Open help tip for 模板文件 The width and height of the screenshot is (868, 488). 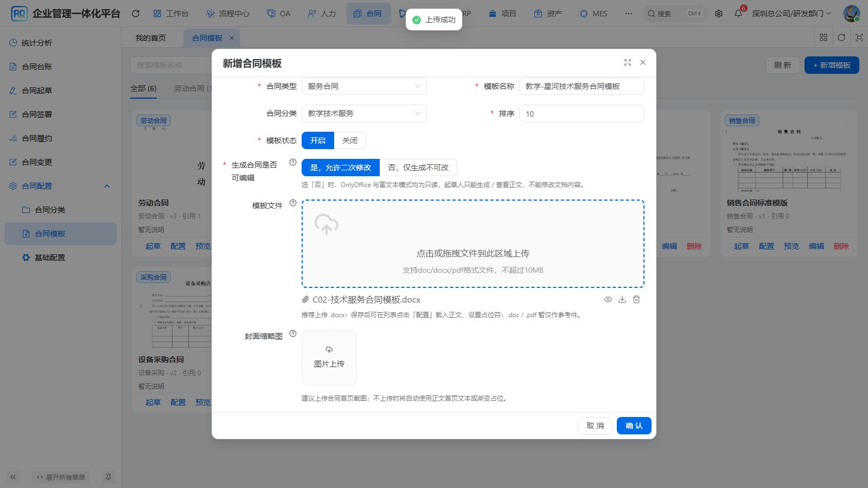(x=293, y=203)
